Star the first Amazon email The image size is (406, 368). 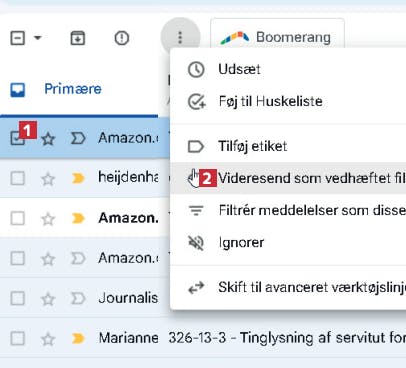click(48, 139)
